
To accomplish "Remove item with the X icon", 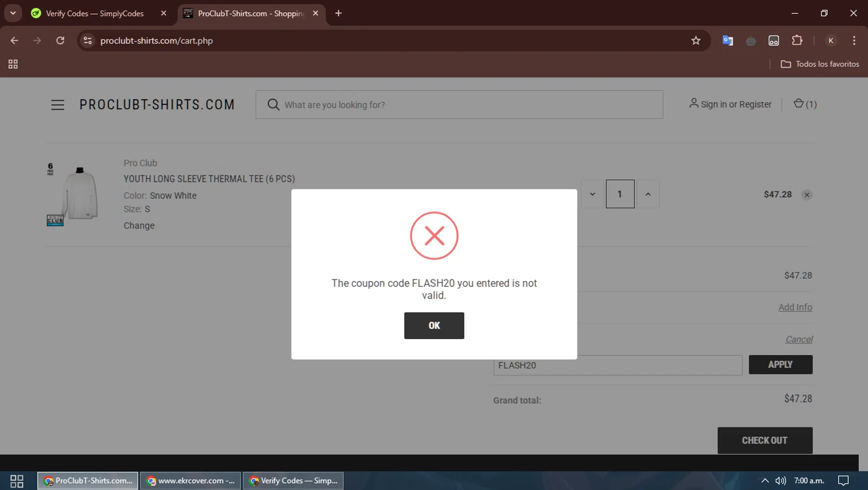I will click(x=807, y=195).
